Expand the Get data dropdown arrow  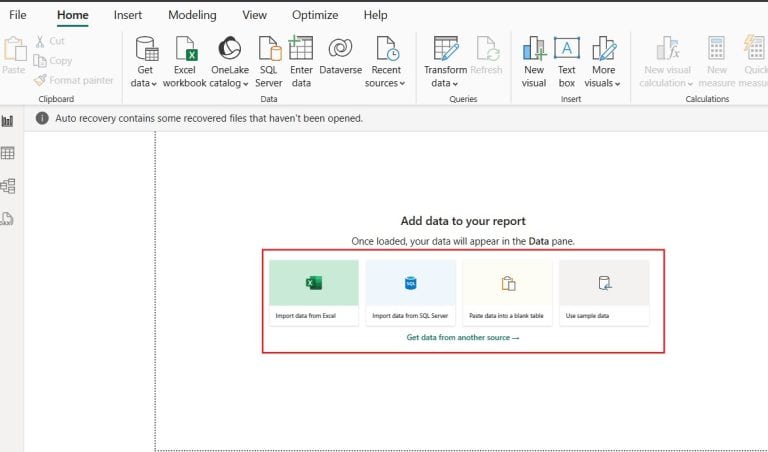(154, 84)
